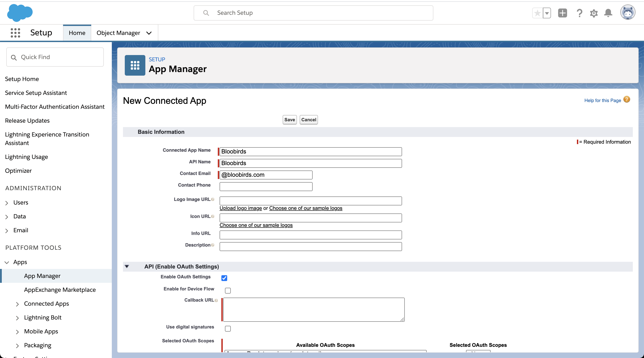Focus the Quick Find field

[55, 57]
